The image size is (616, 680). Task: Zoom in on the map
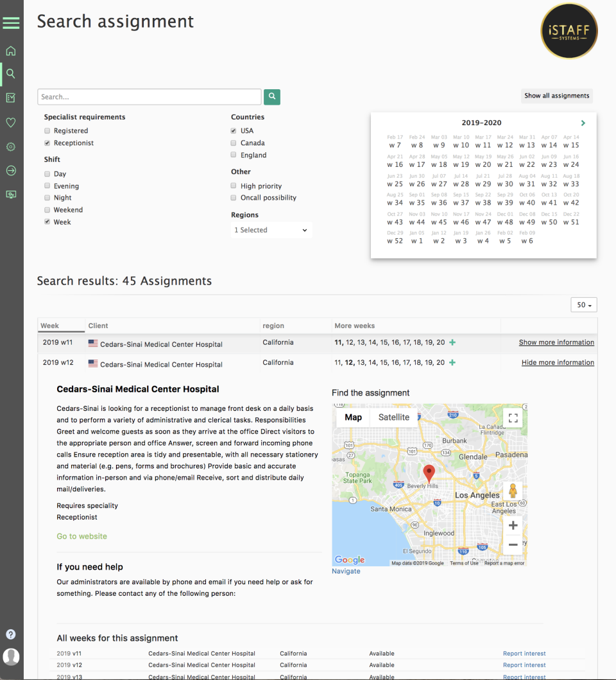click(x=513, y=526)
